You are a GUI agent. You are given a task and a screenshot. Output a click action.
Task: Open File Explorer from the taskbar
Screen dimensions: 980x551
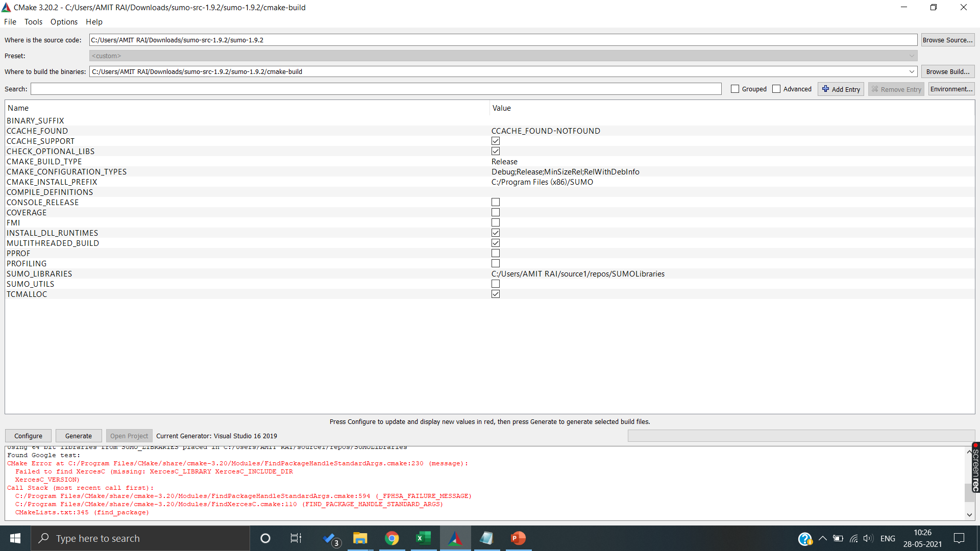click(360, 538)
